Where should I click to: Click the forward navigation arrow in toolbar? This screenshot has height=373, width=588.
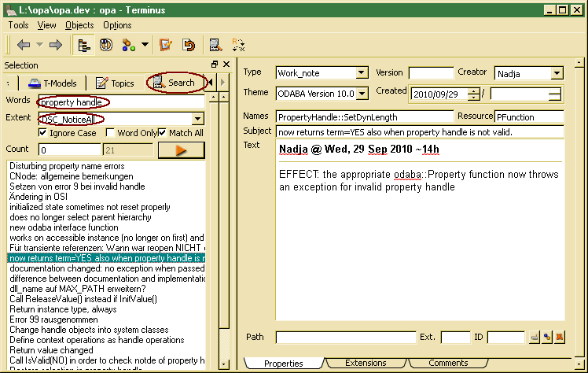pyautogui.click(x=55, y=45)
